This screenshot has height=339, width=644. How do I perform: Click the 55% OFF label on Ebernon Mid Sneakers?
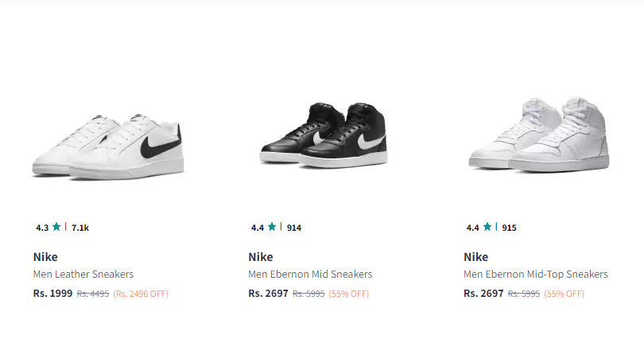pos(349,294)
